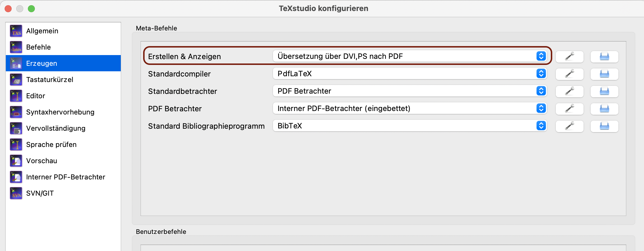Open the SVN/GIT configuration page
The image size is (644, 251).
click(x=40, y=193)
